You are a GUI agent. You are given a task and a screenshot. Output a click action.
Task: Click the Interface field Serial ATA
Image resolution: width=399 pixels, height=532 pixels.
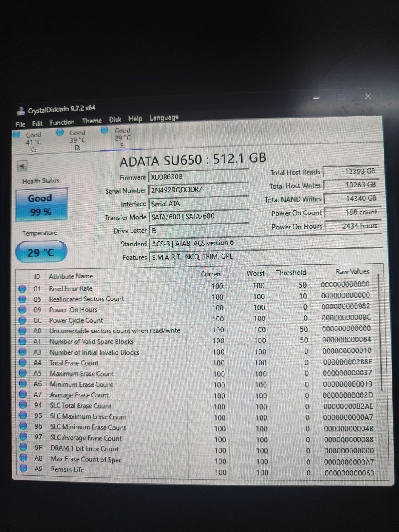pos(199,203)
